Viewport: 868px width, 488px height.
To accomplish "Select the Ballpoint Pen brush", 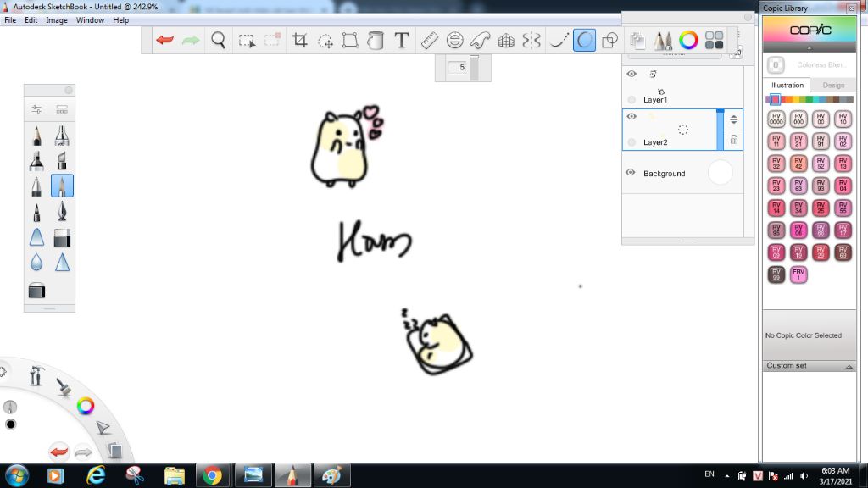I will [36, 186].
